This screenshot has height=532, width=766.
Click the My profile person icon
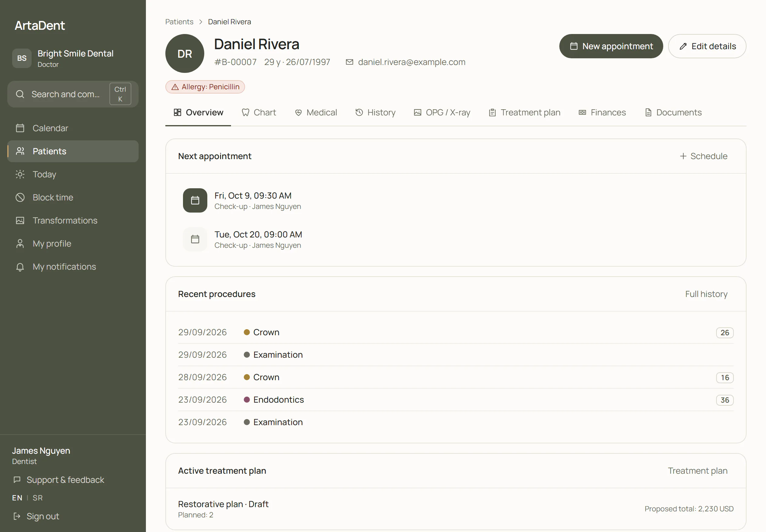coord(20,244)
